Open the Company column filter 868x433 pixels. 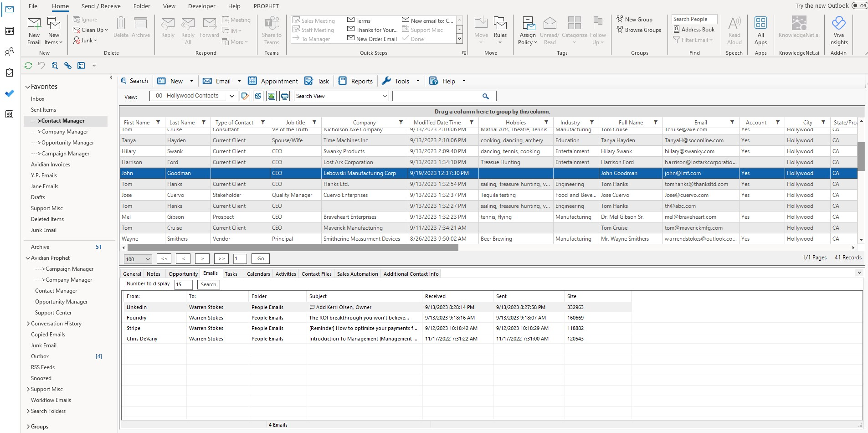401,123
